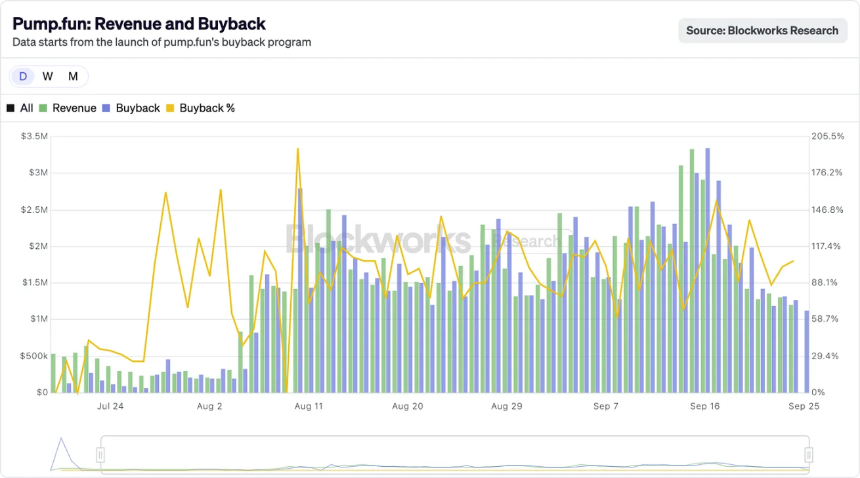Image resolution: width=860 pixels, height=478 pixels.
Task: Click the yellow line peak near Aug 11
Action: [298, 150]
